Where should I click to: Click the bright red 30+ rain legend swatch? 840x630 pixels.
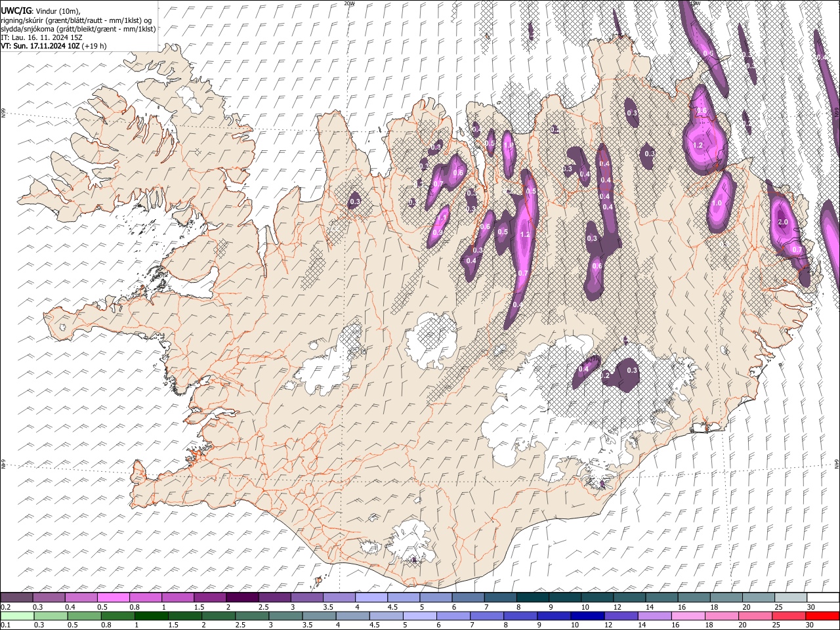click(822, 616)
